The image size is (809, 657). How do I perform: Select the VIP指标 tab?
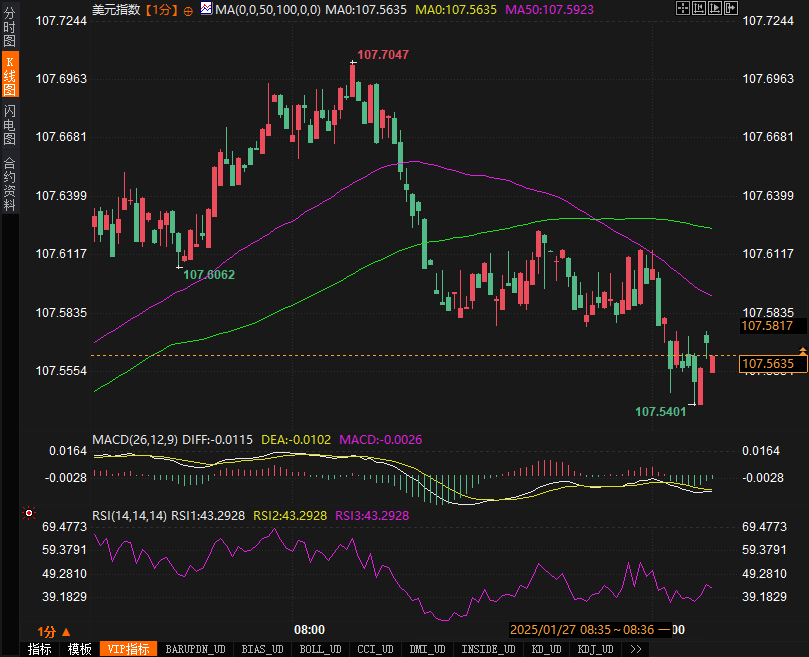pyautogui.click(x=129, y=649)
